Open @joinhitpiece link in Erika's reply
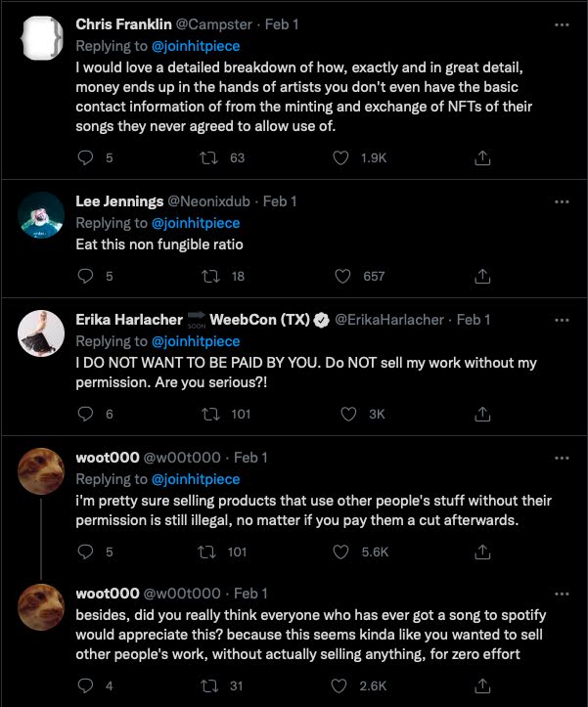This screenshot has height=707, width=588. click(x=194, y=341)
